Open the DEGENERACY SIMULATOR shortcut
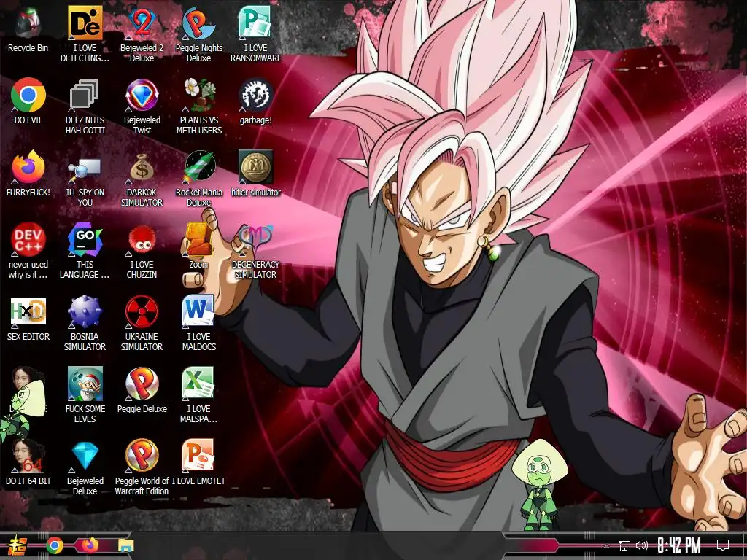The height and width of the screenshot is (560, 747). (x=256, y=251)
